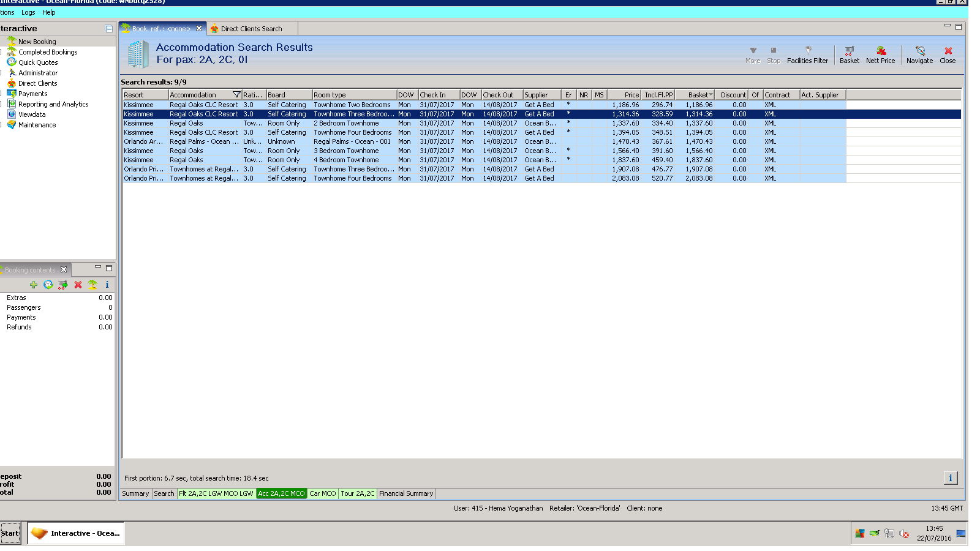Viewport: 980px width, 551px height.
Task: Click the Basket column header sort arrow
Action: [x=710, y=95]
